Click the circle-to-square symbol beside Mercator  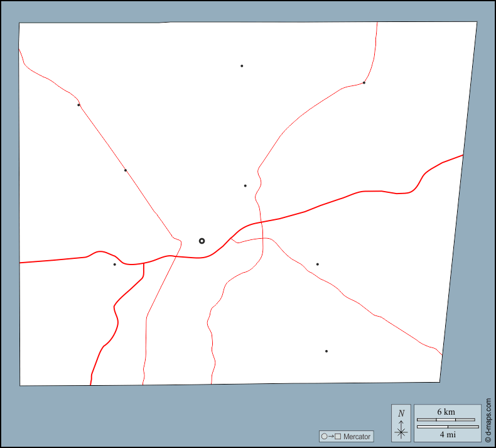tap(331, 436)
